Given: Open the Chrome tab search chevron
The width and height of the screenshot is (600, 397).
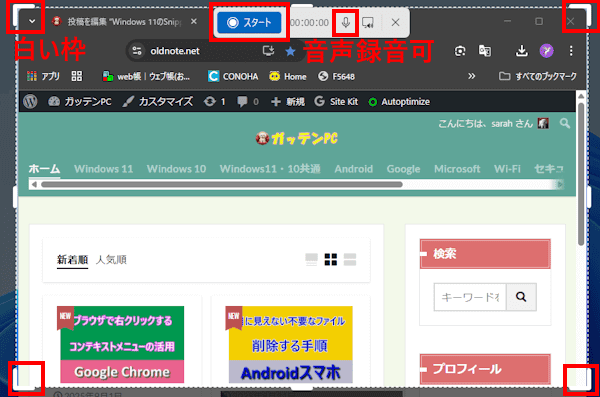Looking at the screenshot, I should (x=32, y=21).
